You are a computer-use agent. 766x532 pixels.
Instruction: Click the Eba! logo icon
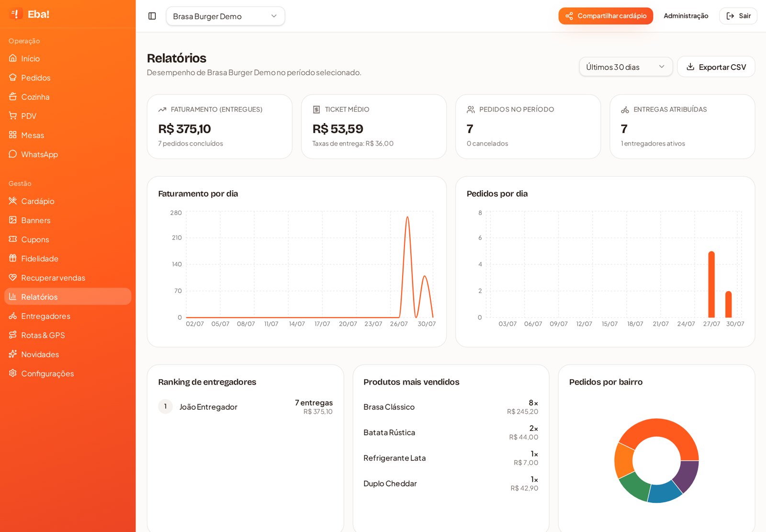[x=16, y=14]
